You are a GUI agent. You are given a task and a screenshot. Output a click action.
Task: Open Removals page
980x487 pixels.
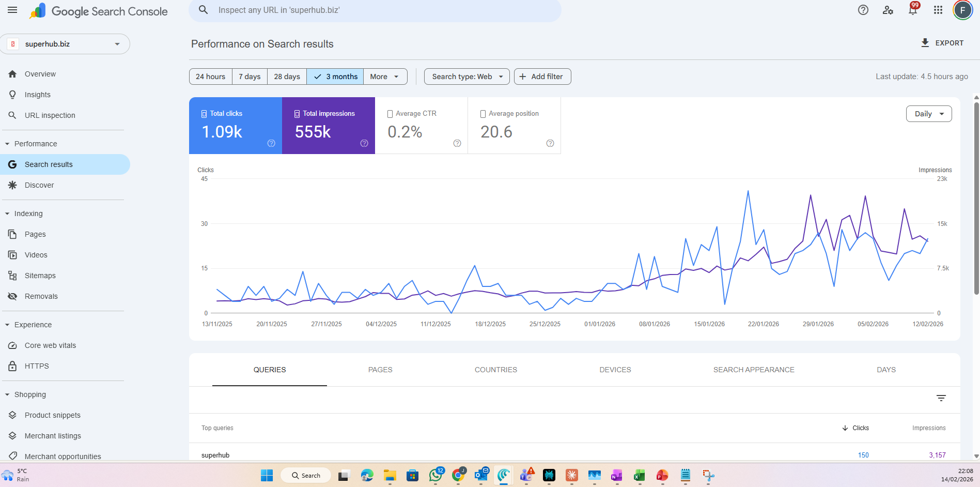coord(65,296)
